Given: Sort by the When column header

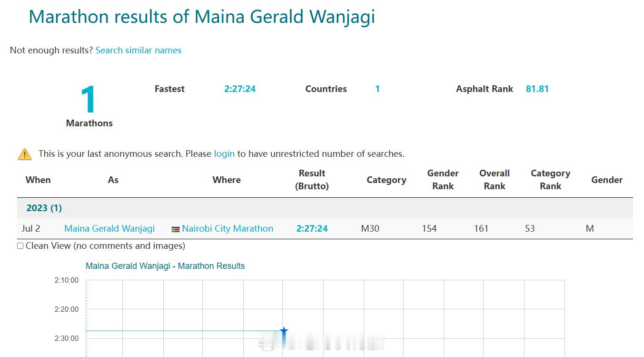Looking at the screenshot, I should [x=38, y=180].
